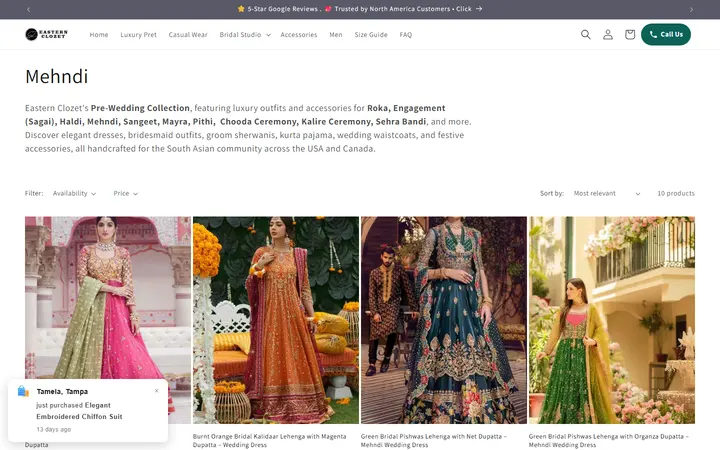720x450 pixels.
Task: Open Men menu item
Action: click(336, 34)
